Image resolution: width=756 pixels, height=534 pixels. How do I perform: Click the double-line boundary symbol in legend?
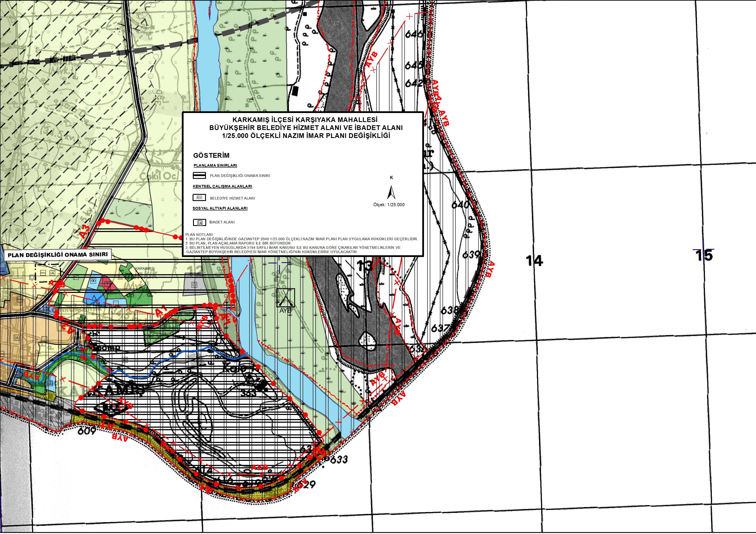coord(199,175)
